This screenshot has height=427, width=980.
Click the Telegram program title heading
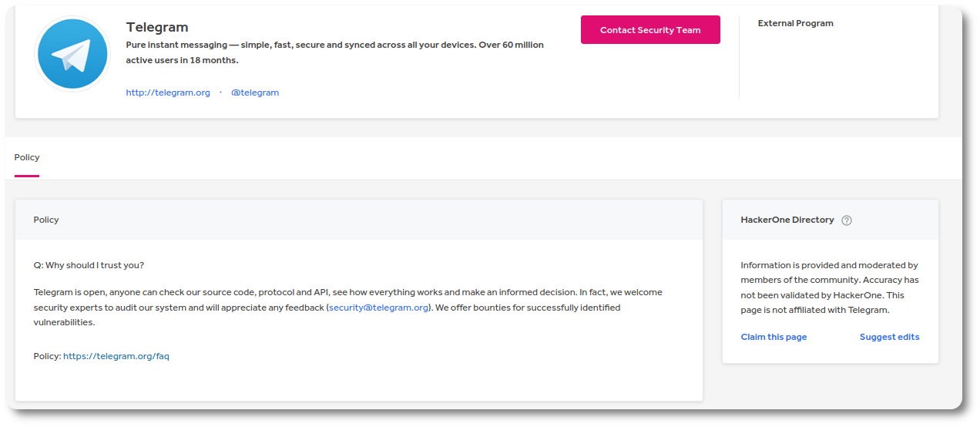tap(157, 28)
